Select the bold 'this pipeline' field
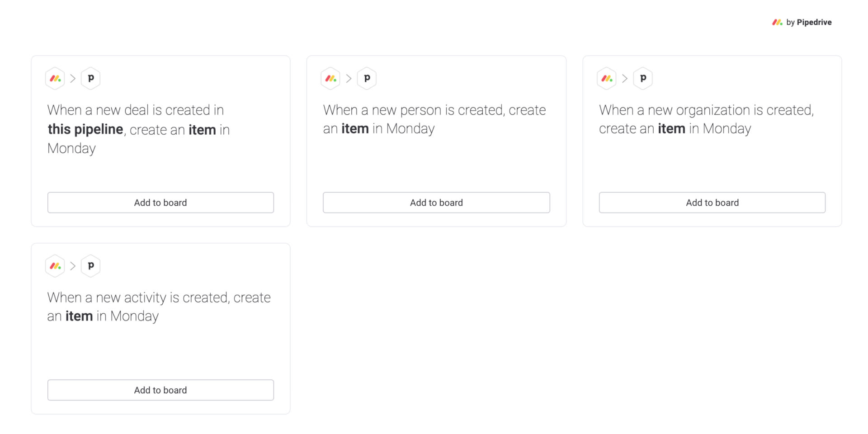 coord(85,130)
